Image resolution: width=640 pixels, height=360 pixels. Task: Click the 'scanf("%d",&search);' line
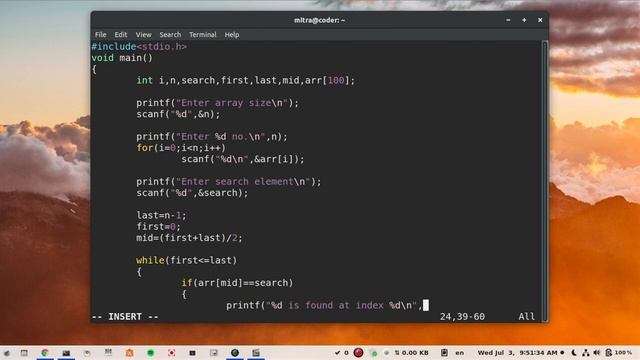(192, 193)
